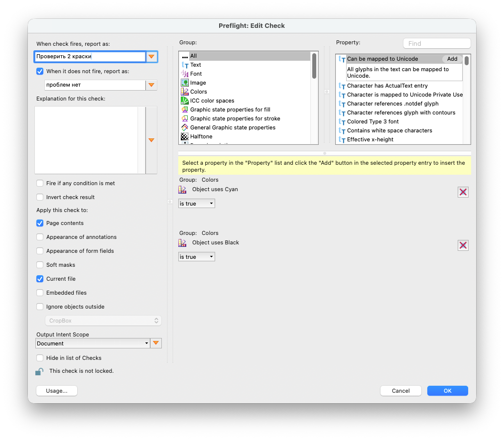Select 'Character is mapped to Unicode Private Use'
Viewport: 504px width, 440px height.
tap(400, 95)
